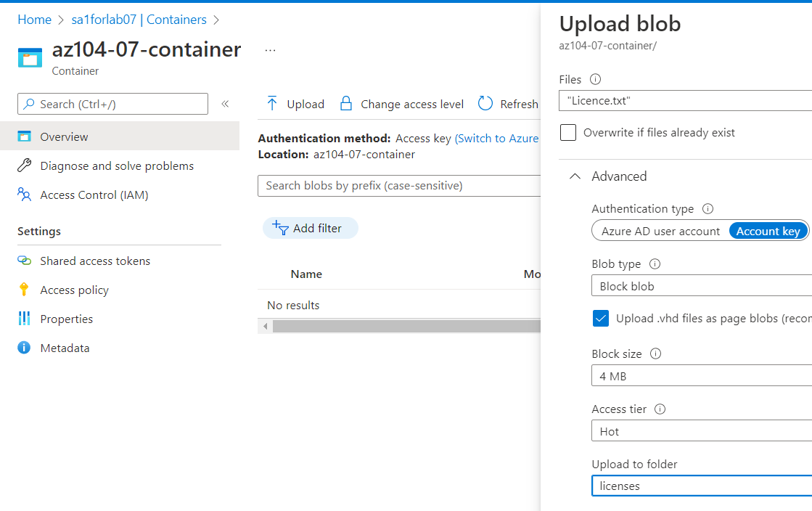Click Upload to folder field with licenses

pyautogui.click(x=702, y=486)
